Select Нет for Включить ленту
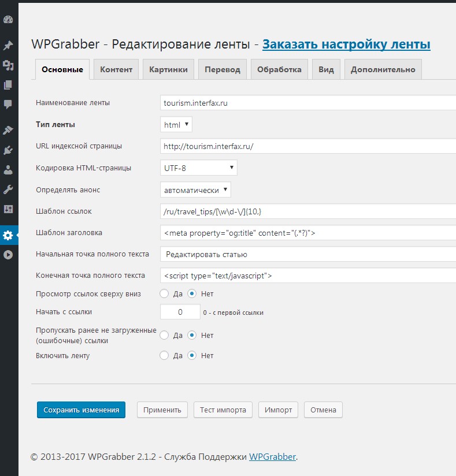 click(x=192, y=355)
